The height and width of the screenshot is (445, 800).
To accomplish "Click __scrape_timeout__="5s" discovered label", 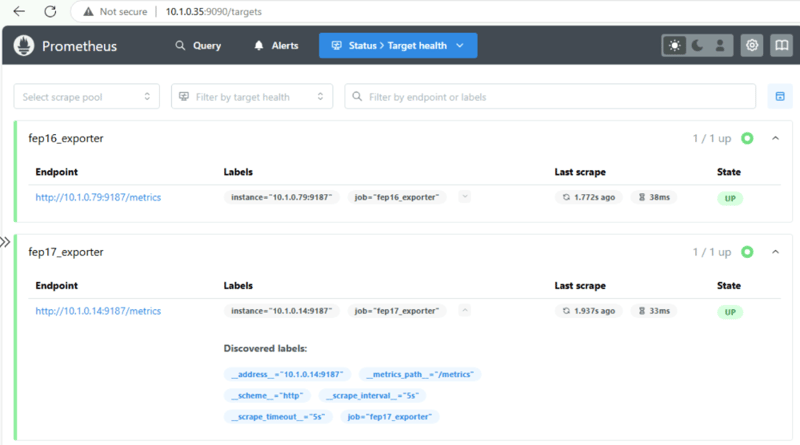I will pos(278,417).
